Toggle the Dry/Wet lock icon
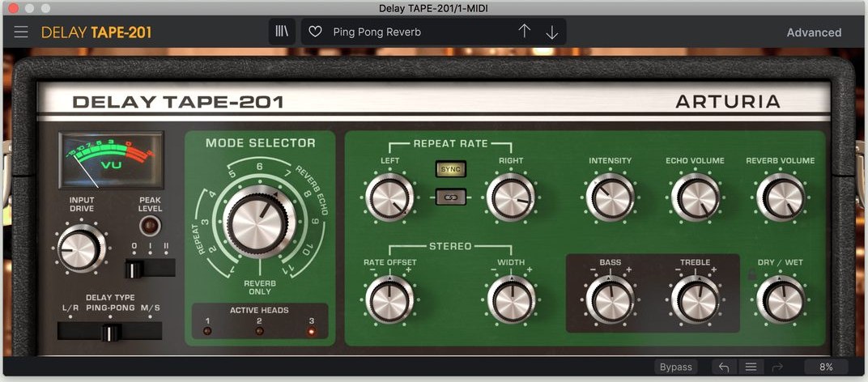Viewport: 868px width, 382px height. [751, 274]
